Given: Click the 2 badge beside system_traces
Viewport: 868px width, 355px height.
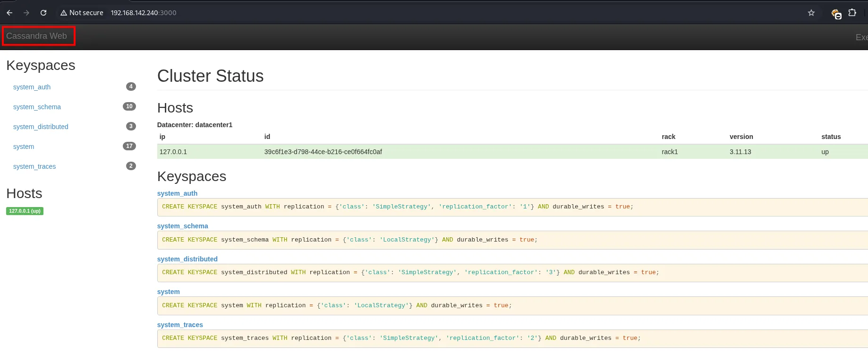Looking at the screenshot, I should [131, 166].
